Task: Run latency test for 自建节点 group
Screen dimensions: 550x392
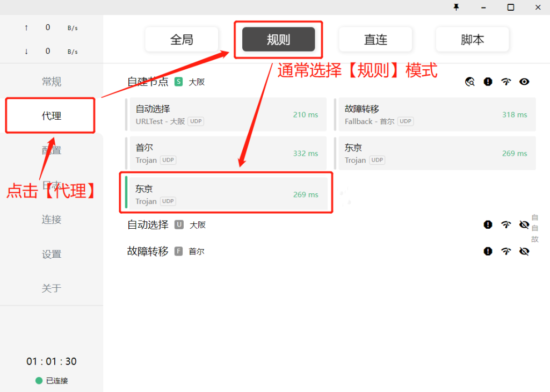Action: [x=506, y=82]
